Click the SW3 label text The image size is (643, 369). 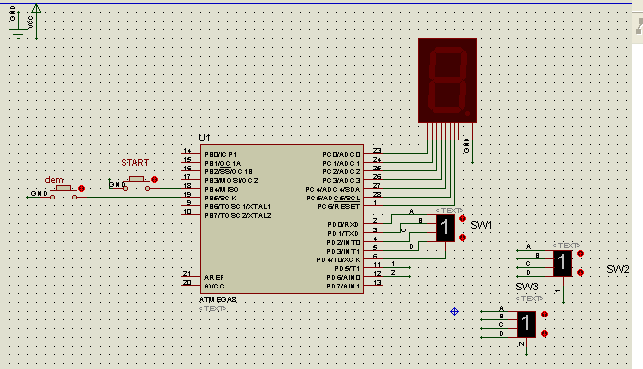pyautogui.click(x=527, y=287)
